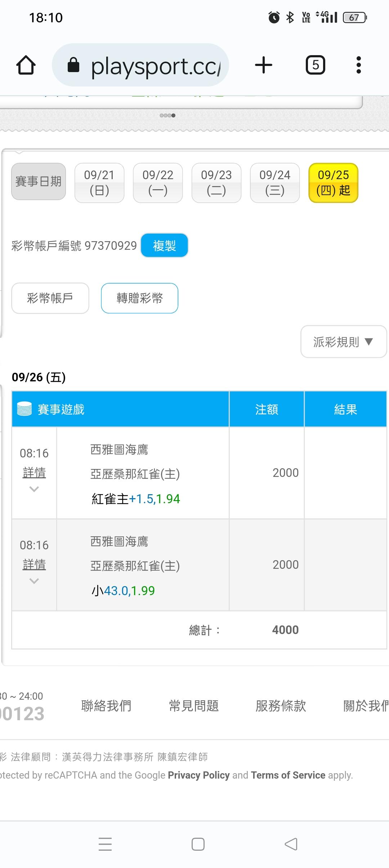Open 詳情 link for the 小43.0 bet
Image resolution: width=389 pixels, height=868 pixels.
tap(34, 564)
